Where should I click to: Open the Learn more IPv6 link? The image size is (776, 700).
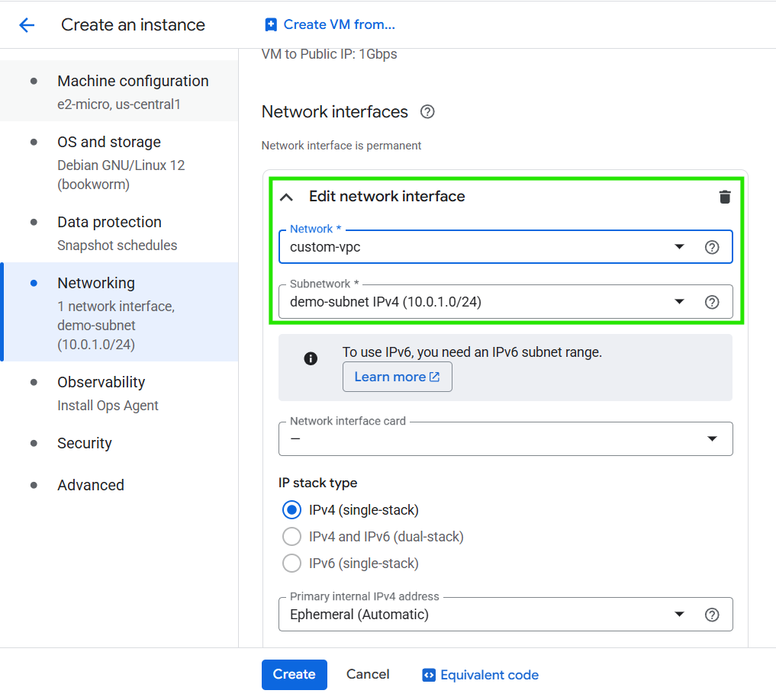point(397,377)
